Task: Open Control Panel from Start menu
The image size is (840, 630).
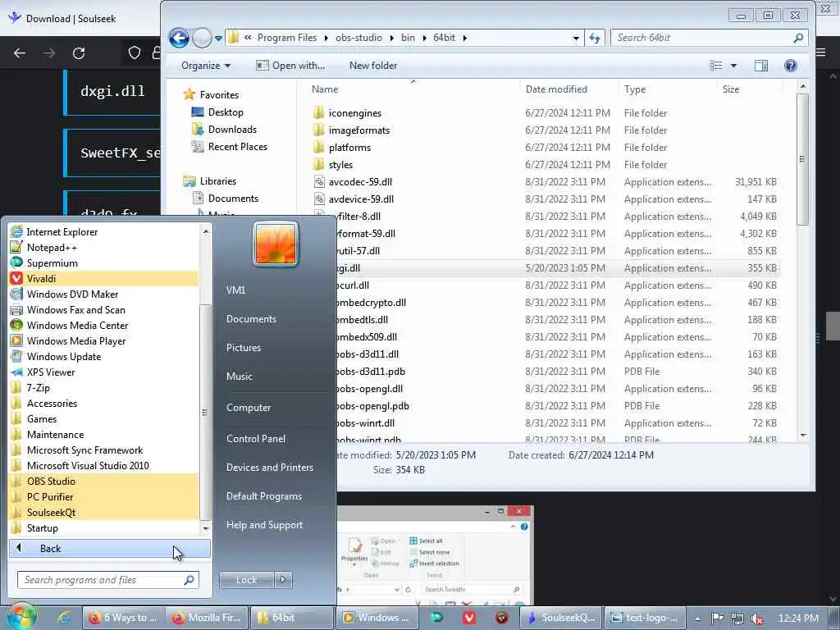Action: pos(256,439)
